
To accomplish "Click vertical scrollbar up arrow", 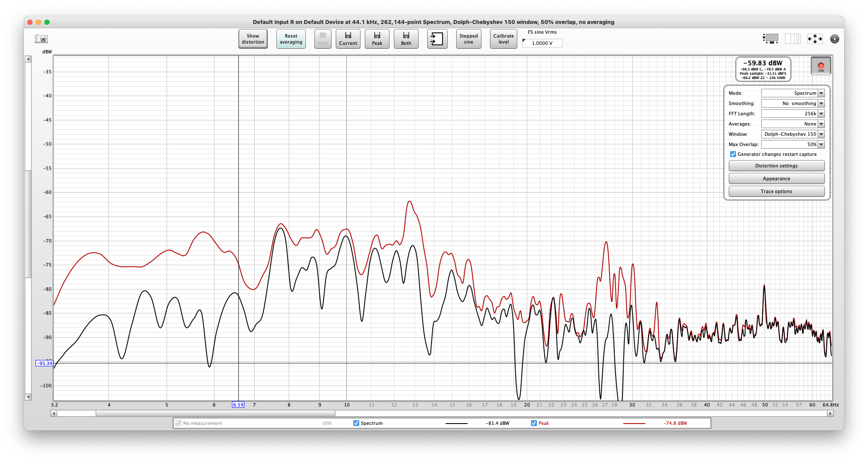I will [x=28, y=59].
